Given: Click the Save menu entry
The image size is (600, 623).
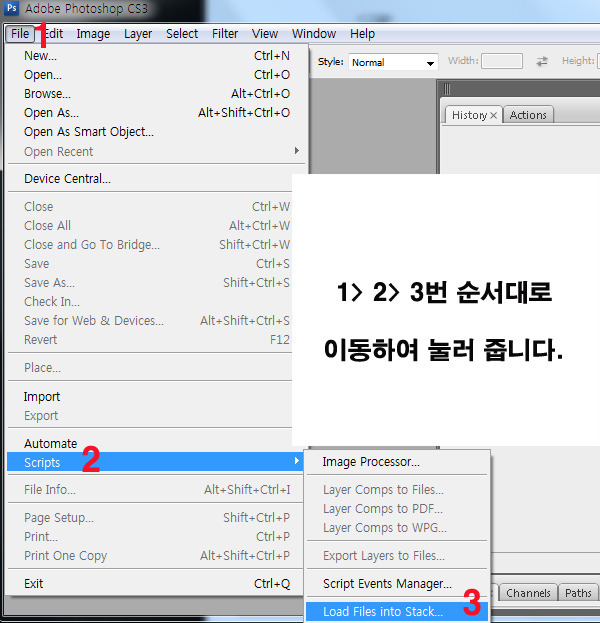Looking at the screenshot, I should pos(150,264).
